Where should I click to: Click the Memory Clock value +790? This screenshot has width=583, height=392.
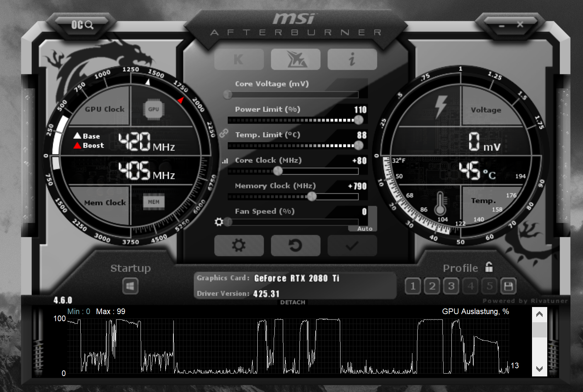pos(357,186)
